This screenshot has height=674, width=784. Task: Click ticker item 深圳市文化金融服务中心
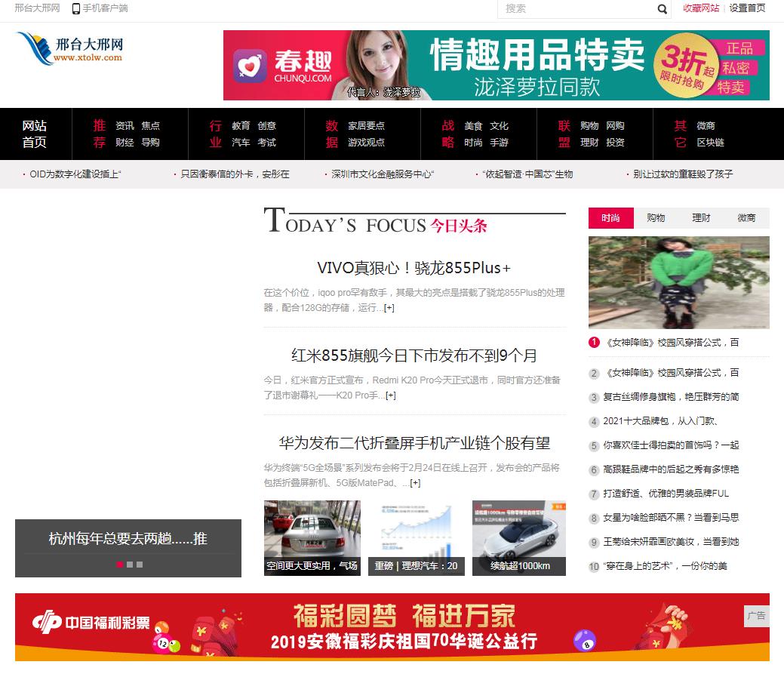(x=383, y=174)
